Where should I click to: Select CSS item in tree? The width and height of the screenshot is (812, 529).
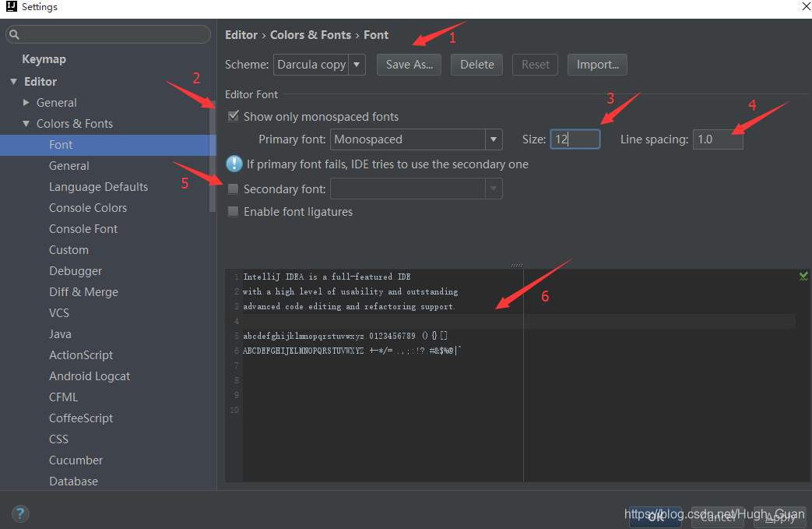58,439
